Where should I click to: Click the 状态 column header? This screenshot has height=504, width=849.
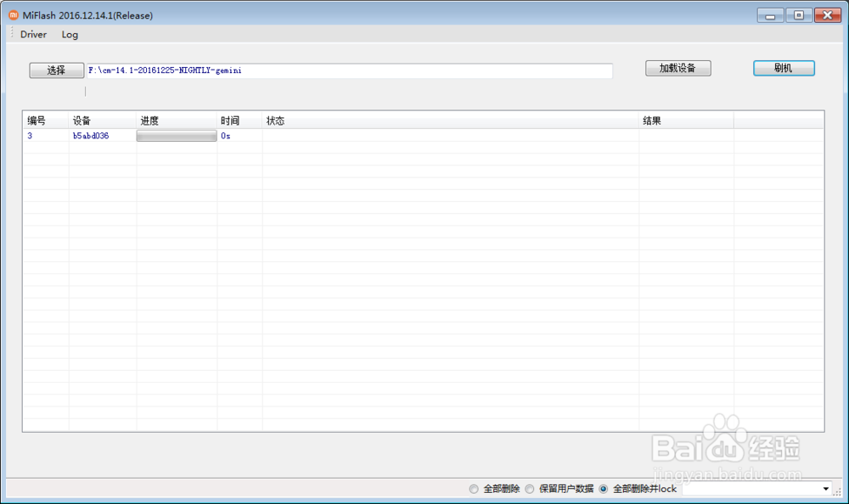[x=451, y=120]
